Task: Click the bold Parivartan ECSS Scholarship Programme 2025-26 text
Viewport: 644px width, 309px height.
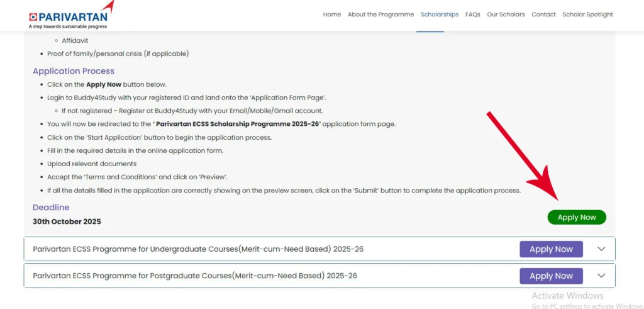Action: pos(238,124)
